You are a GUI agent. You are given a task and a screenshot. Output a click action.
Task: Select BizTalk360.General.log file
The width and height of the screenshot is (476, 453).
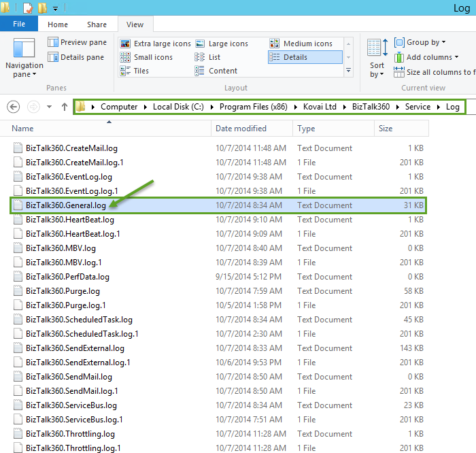[x=65, y=205]
